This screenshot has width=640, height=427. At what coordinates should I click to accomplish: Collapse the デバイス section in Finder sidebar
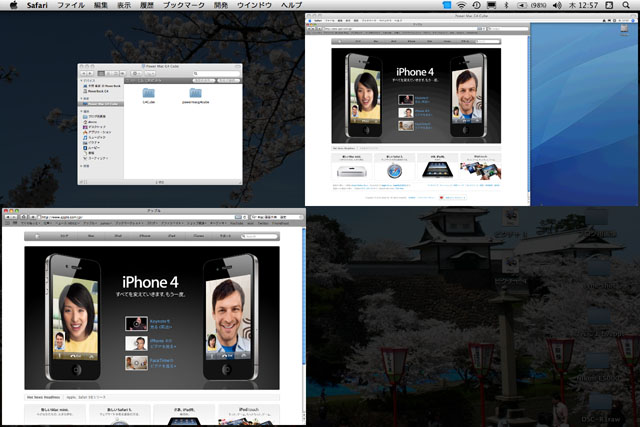point(82,80)
